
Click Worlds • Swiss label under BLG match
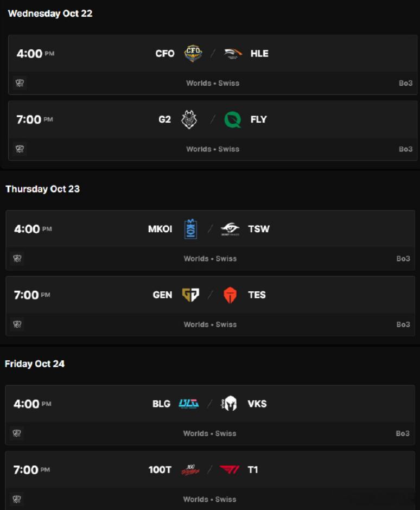[x=209, y=433]
